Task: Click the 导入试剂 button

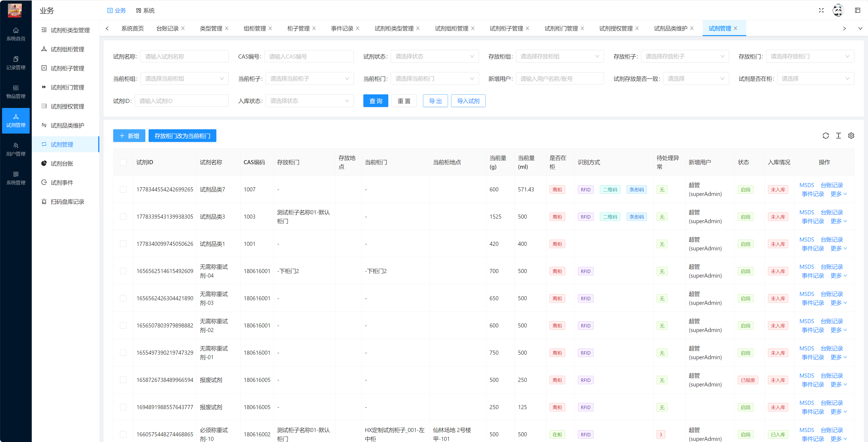Action: tap(468, 101)
